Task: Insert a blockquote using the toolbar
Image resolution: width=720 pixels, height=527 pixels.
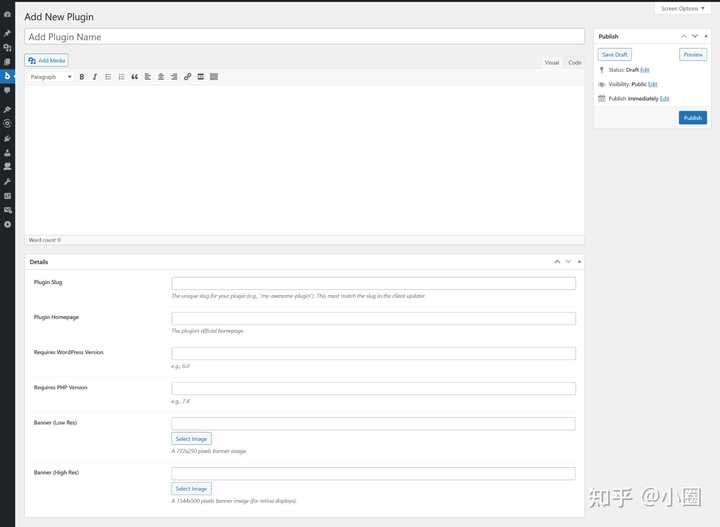Action: [x=134, y=77]
